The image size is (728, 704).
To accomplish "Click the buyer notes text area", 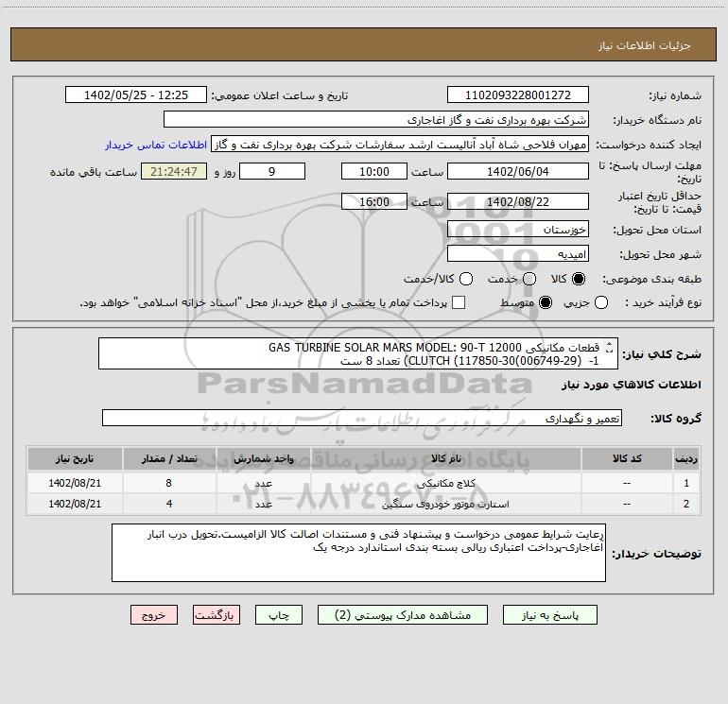I will coord(358,553).
